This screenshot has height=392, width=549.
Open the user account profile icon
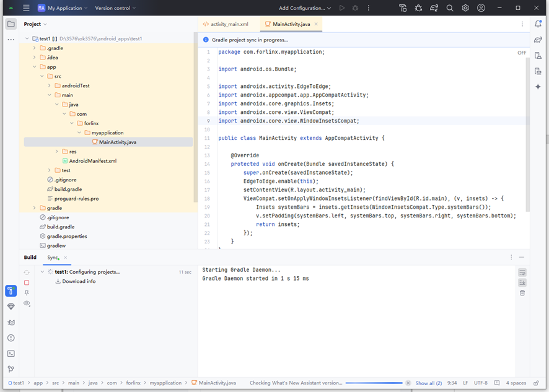[x=481, y=7]
